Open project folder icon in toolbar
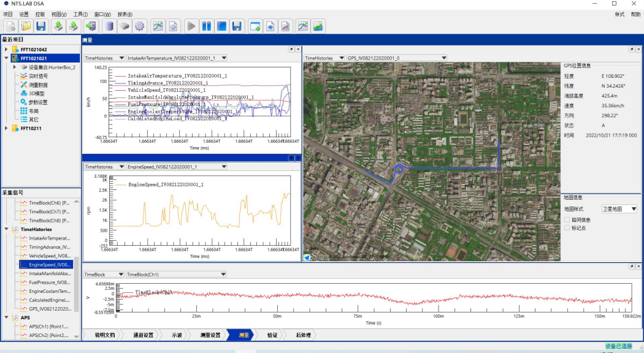This screenshot has height=353, width=644. (26, 26)
